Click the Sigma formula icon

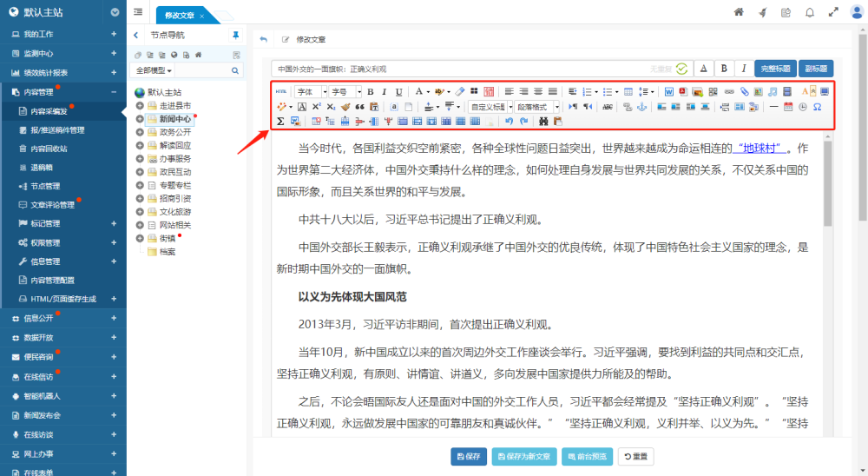280,121
